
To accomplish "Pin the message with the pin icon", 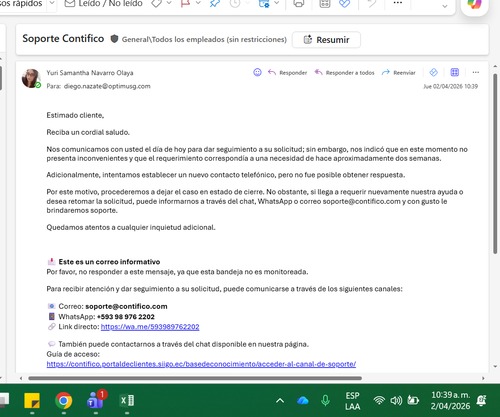I will [215, 3].
